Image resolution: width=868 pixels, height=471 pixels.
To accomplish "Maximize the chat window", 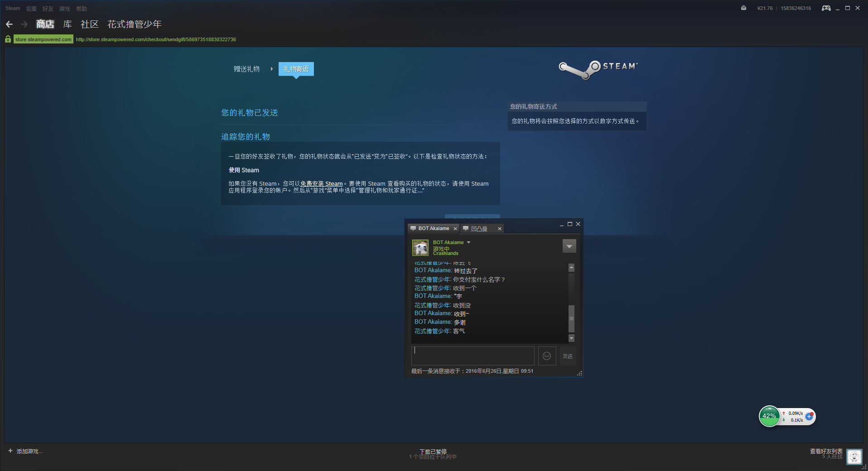I will pos(570,224).
